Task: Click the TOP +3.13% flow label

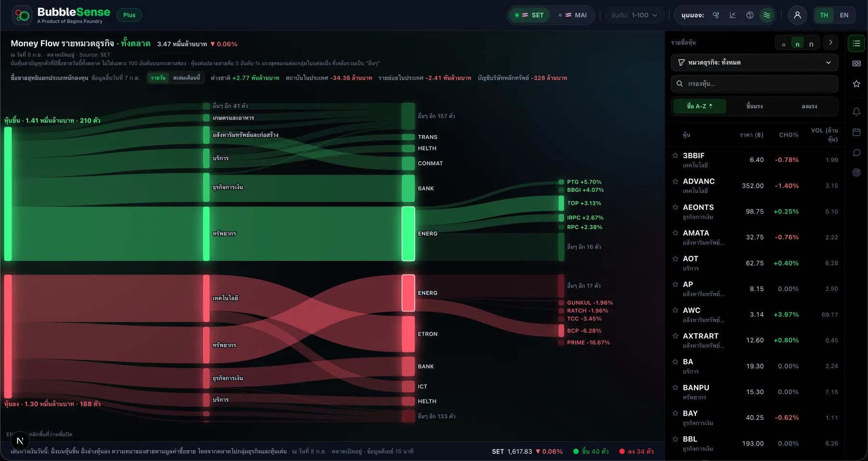Action: click(x=584, y=203)
